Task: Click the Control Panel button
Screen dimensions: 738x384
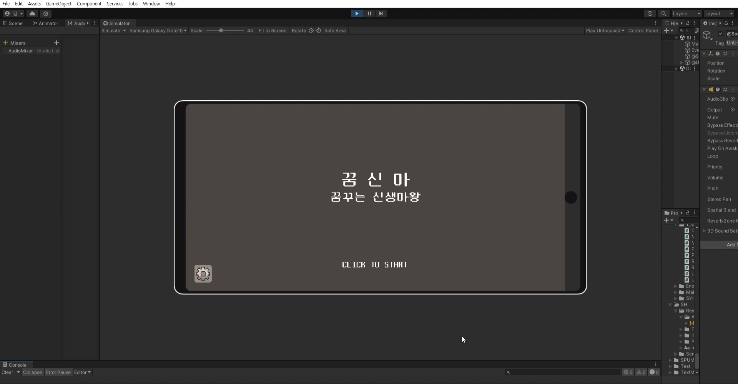Action: click(x=643, y=31)
